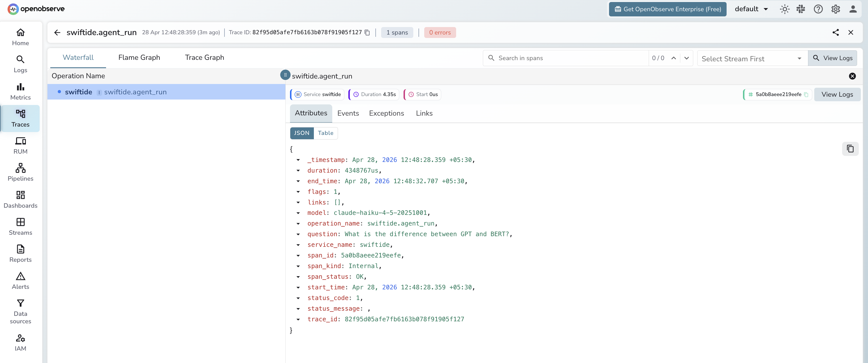
Task: Open the user profile icon
Action: coord(853,9)
